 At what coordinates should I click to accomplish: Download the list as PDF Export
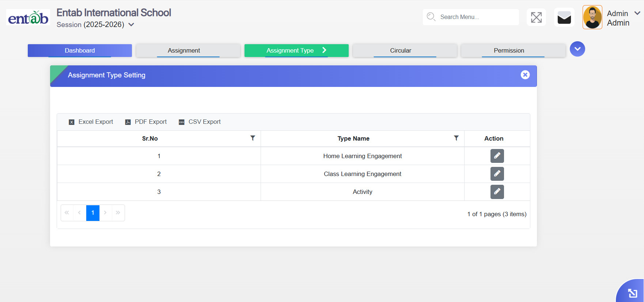point(146,122)
